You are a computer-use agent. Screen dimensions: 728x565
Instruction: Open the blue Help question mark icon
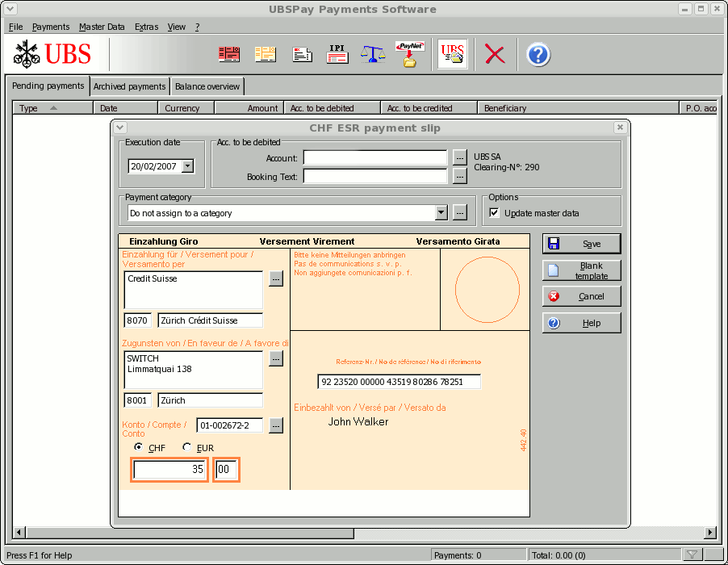[538, 53]
